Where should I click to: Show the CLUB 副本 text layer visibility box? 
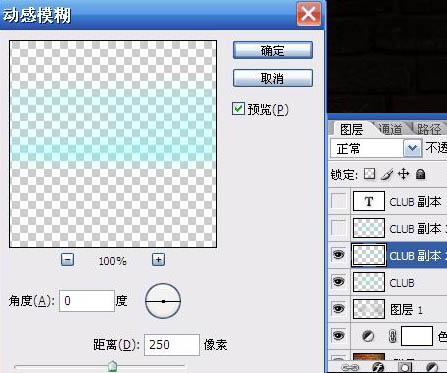coord(339,201)
